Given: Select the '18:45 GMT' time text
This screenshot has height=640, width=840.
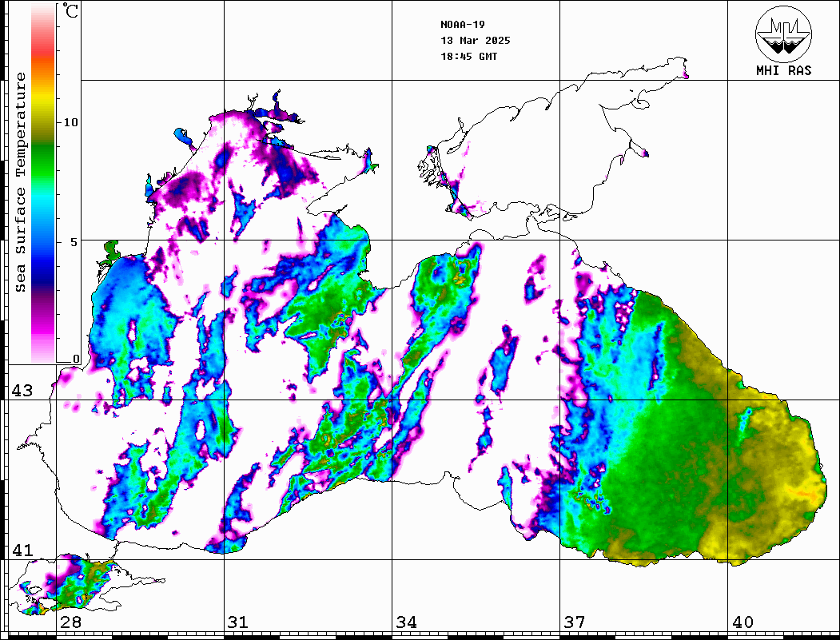Looking at the screenshot, I should [468, 56].
